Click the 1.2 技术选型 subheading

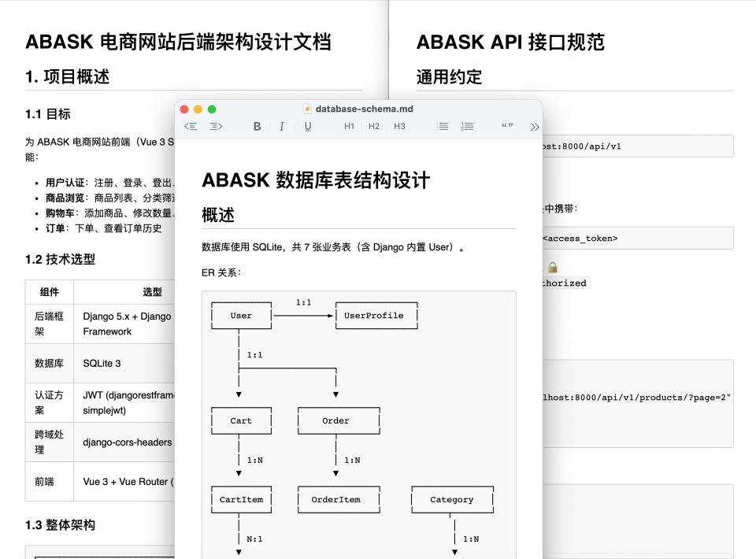(61, 259)
